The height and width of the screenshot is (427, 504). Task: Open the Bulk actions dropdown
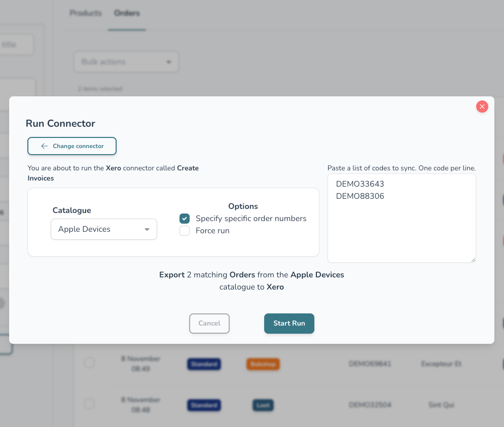pos(126,62)
